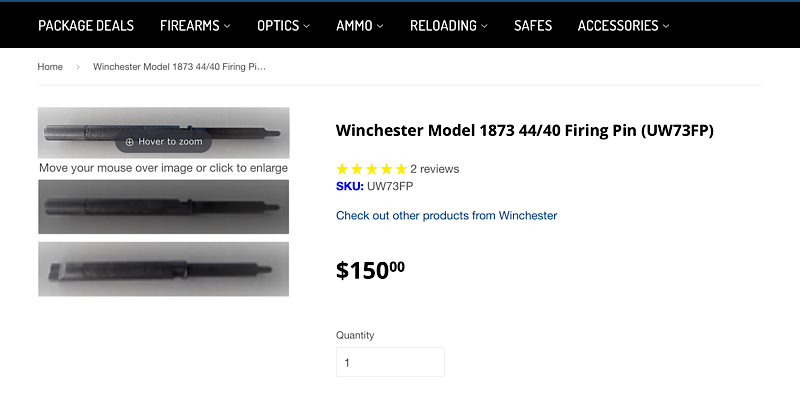
Task: Click the firing pin breadcrumb text
Action: tap(179, 67)
